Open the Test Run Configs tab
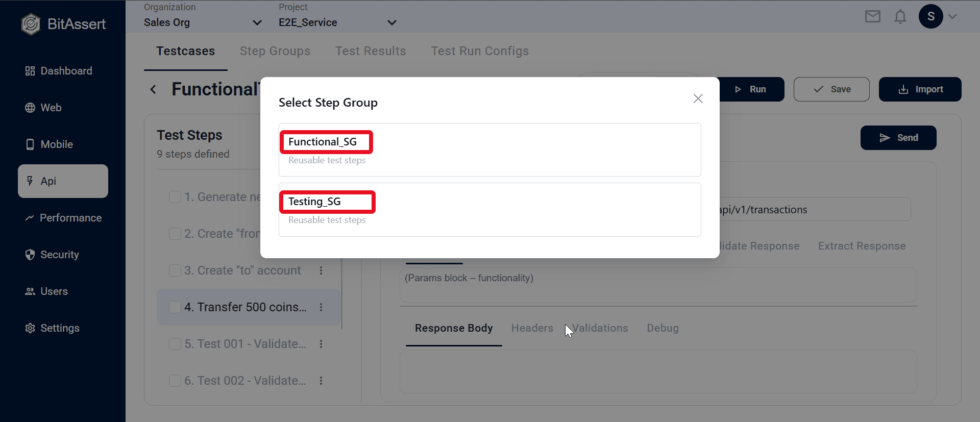Viewport: 980px width, 422px height. point(480,51)
